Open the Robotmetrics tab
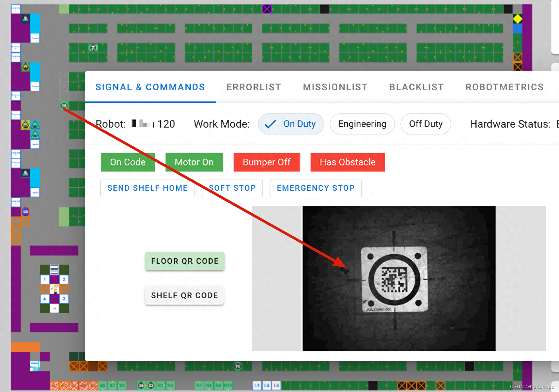The image size is (559, 392). tap(504, 87)
